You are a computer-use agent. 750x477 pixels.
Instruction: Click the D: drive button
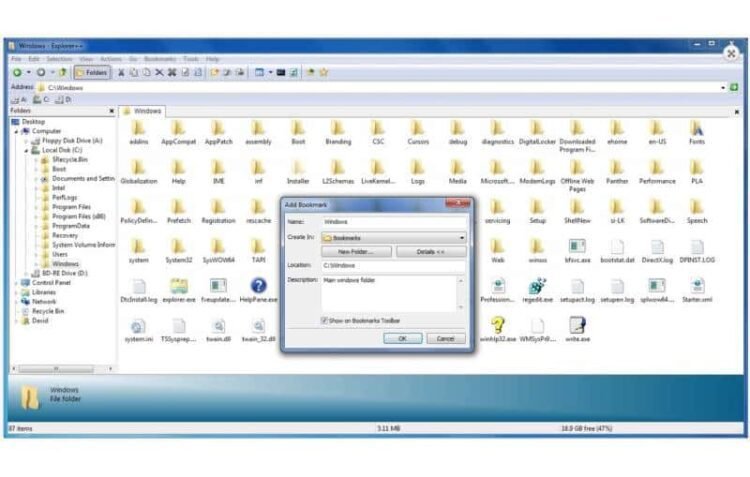pyautogui.click(x=63, y=100)
